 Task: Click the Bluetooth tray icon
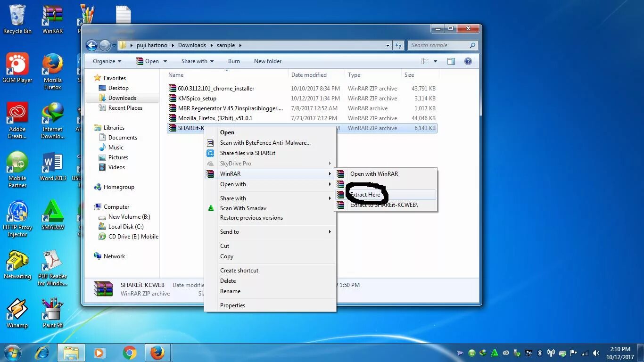pos(540,353)
